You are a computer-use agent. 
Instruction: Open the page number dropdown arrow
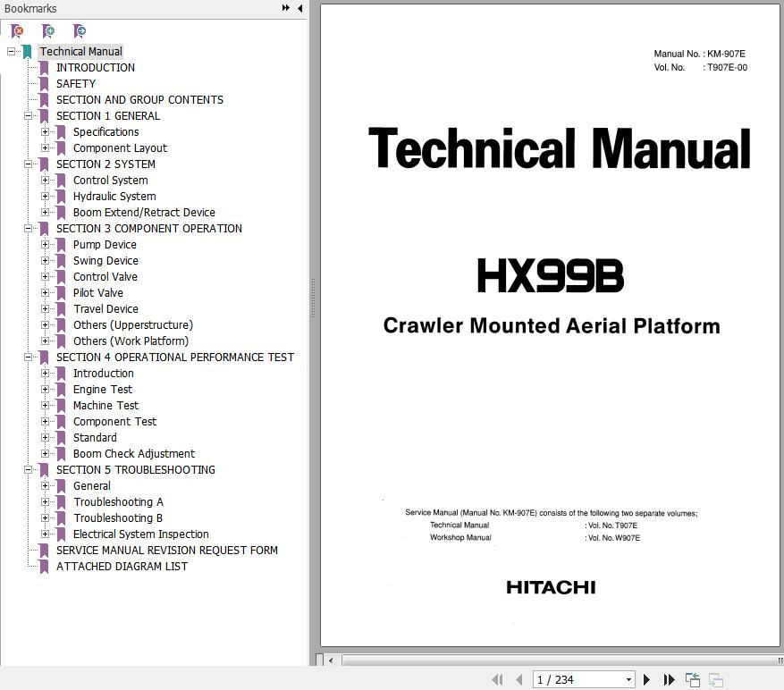628,679
